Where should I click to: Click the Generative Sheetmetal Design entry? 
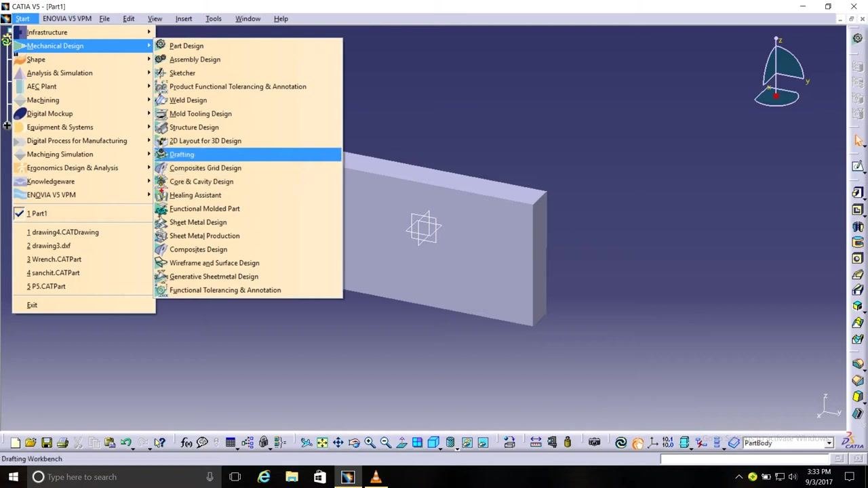(248, 276)
